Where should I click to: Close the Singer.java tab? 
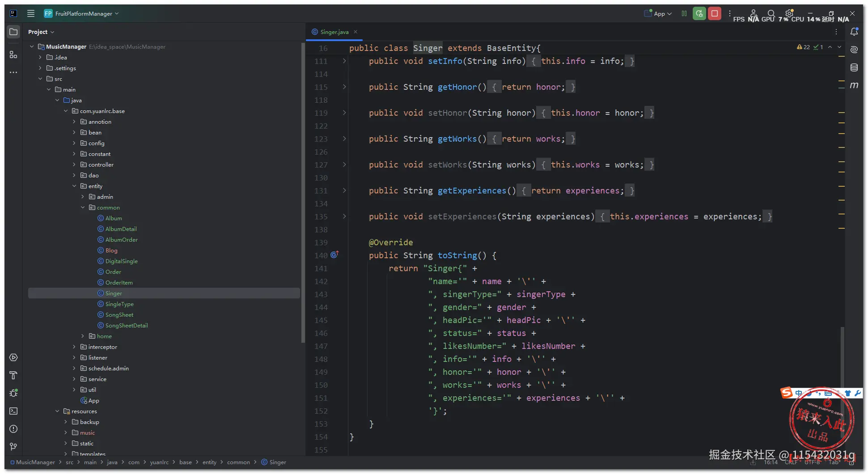coord(356,32)
